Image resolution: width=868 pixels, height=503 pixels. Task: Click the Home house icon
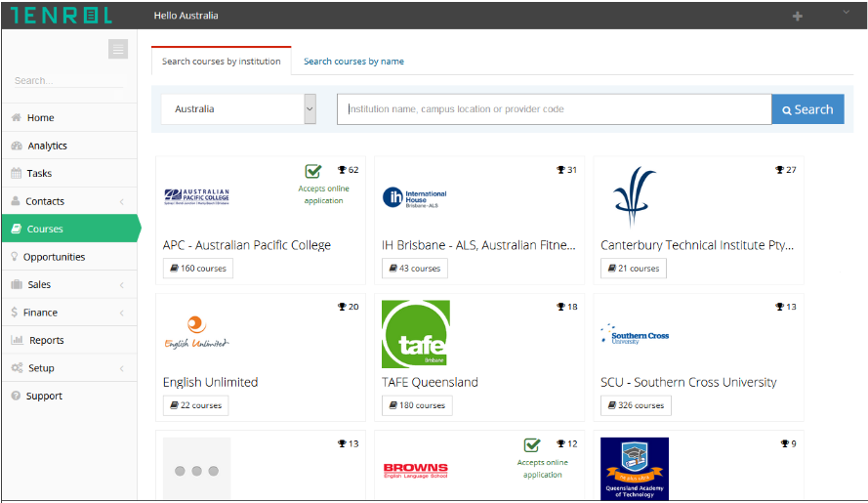16,117
